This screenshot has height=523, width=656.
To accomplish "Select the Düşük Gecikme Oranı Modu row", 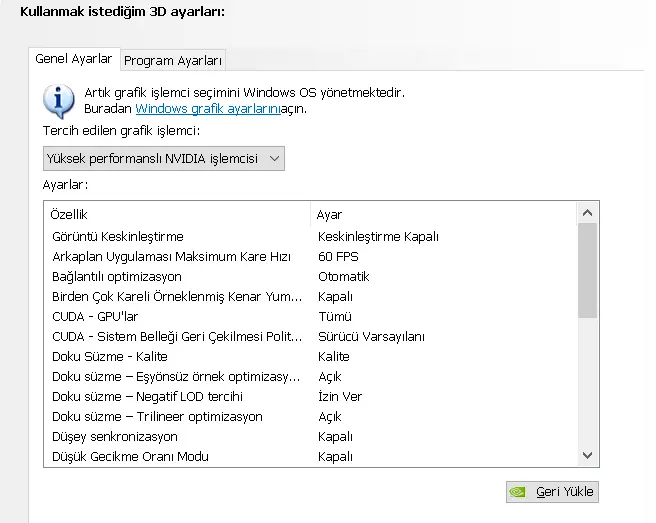I will point(310,456).
